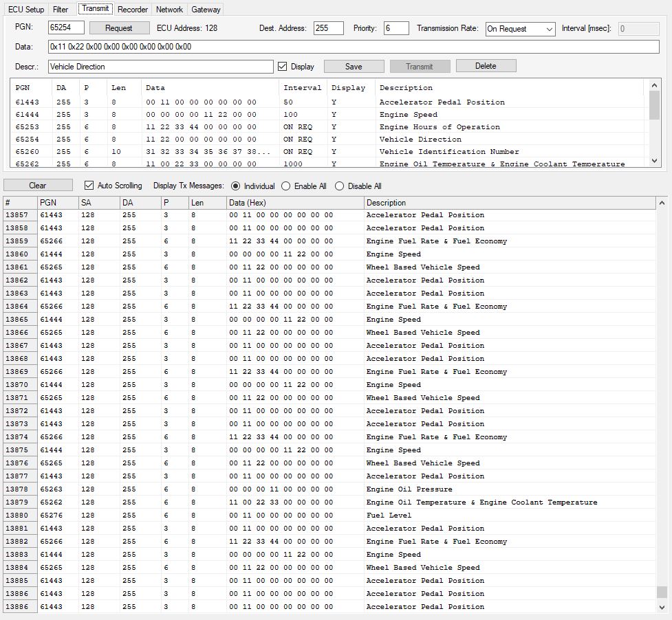Image resolution: width=672 pixels, height=620 pixels.
Task: Clear the message log with Clear button
Action: coord(38,186)
